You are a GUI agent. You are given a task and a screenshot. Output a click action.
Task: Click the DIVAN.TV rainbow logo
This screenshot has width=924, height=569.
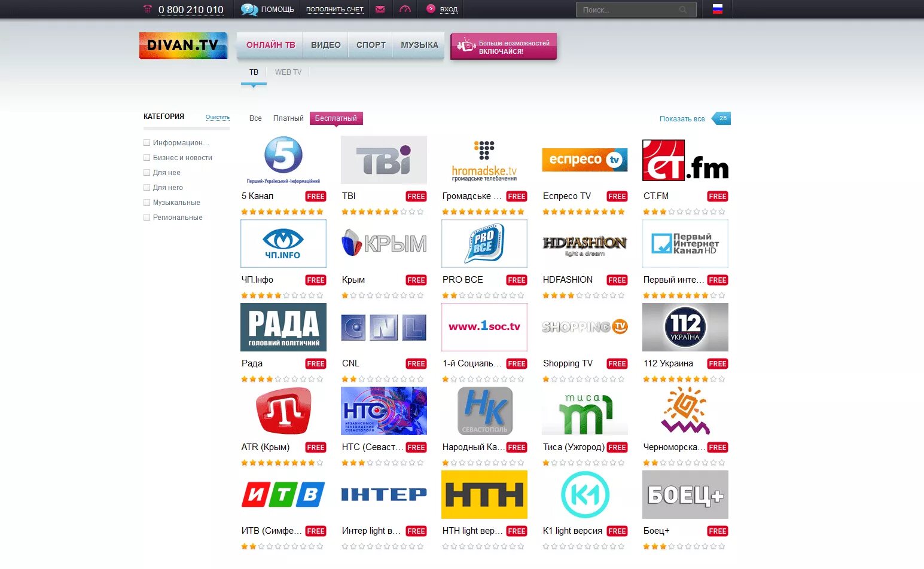183,45
